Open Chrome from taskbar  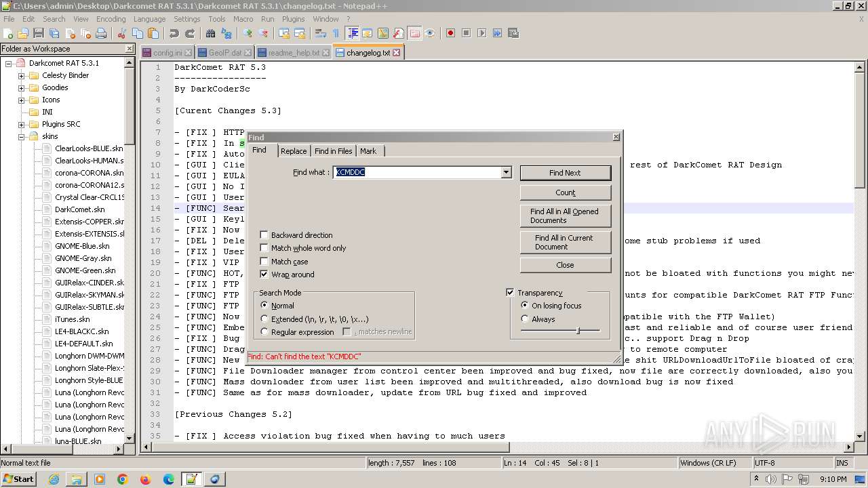tap(122, 479)
